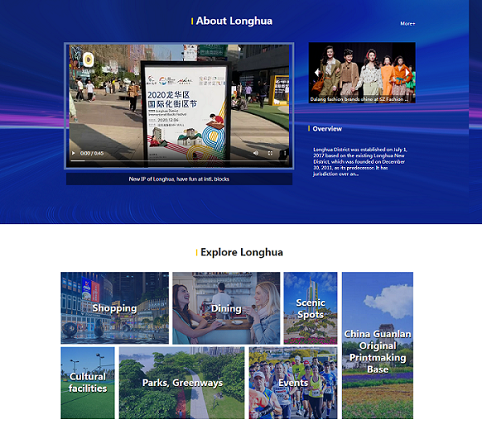The height and width of the screenshot is (448, 482).
Task: Open the Events tile
Action: 292,383
